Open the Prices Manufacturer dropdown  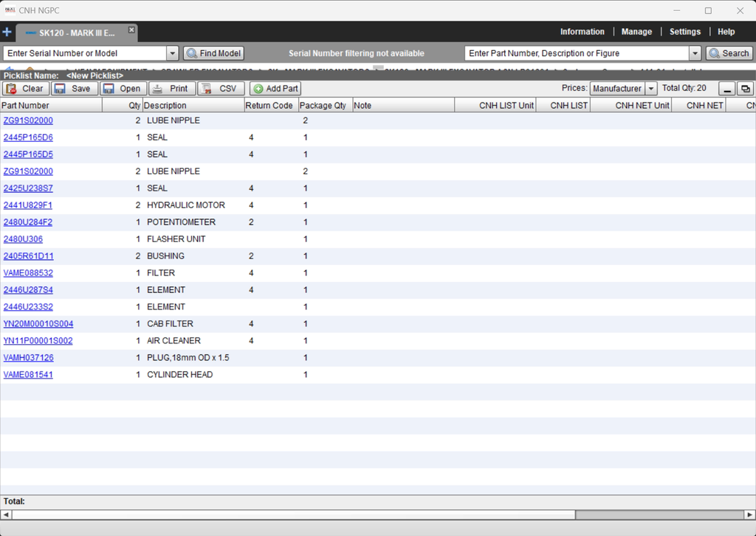650,89
